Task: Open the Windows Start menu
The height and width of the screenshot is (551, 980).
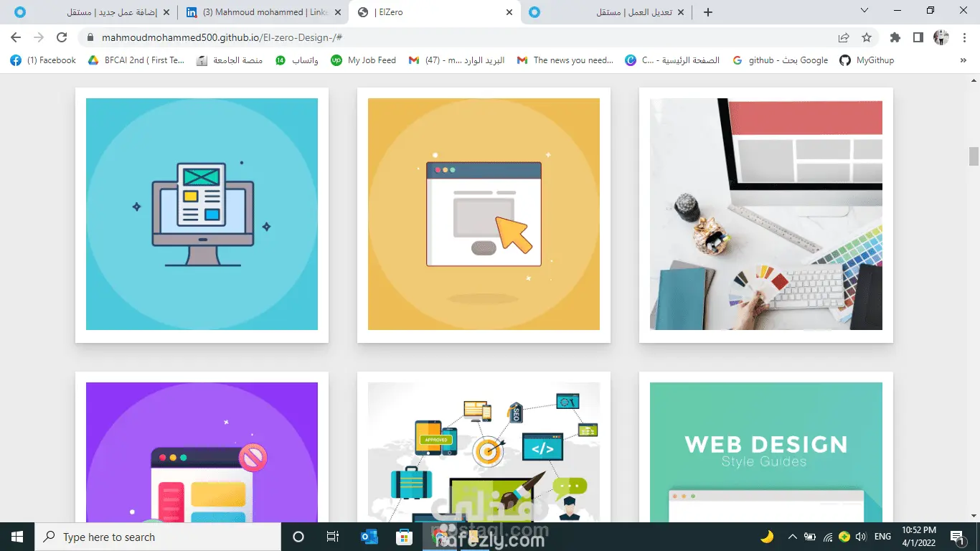Action: [17, 537]
